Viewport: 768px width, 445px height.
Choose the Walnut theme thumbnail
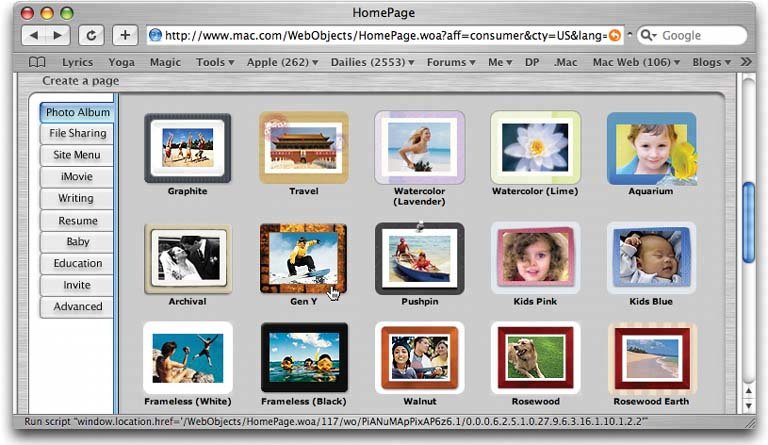(420, 358)
